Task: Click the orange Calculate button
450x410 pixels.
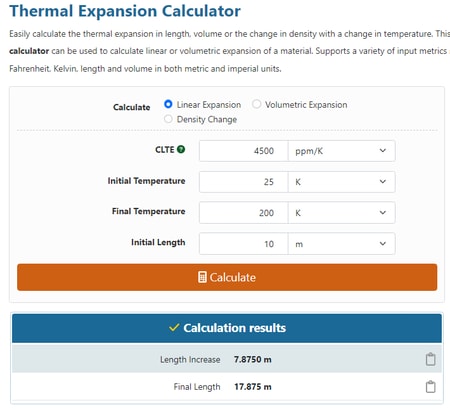Action: tap(227, 277)
